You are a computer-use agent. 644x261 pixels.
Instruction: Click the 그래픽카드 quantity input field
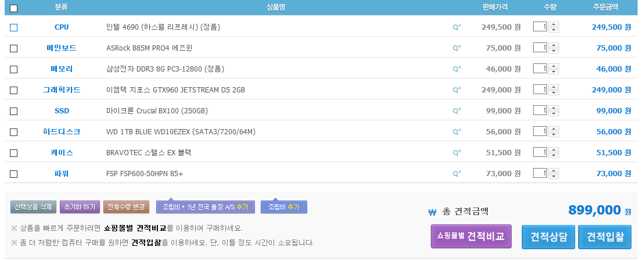tap(540, 89)
